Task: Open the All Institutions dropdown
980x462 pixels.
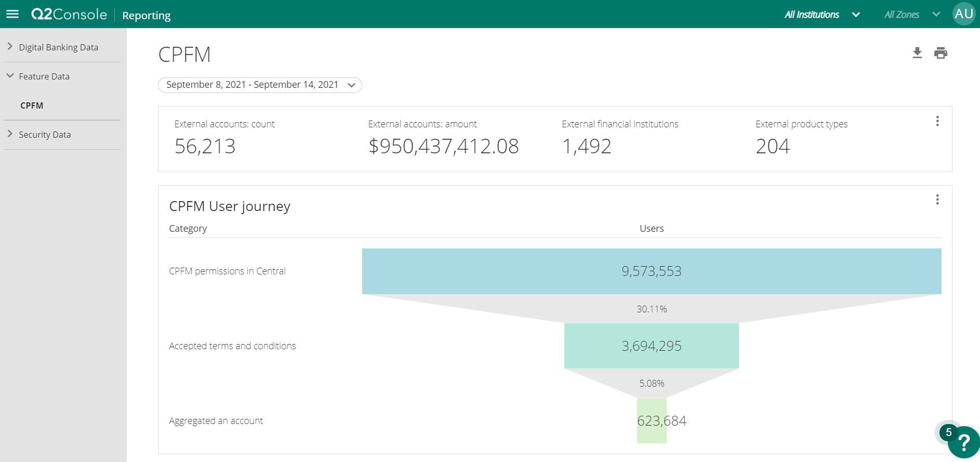Action: (822, 15)
